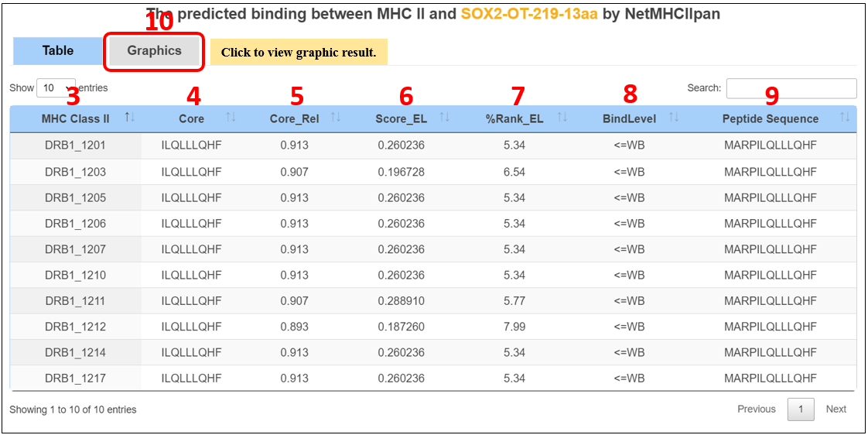Select the DRB1_1201 row cell
This screenshot has height=435, width=868.
click(75, 146)
